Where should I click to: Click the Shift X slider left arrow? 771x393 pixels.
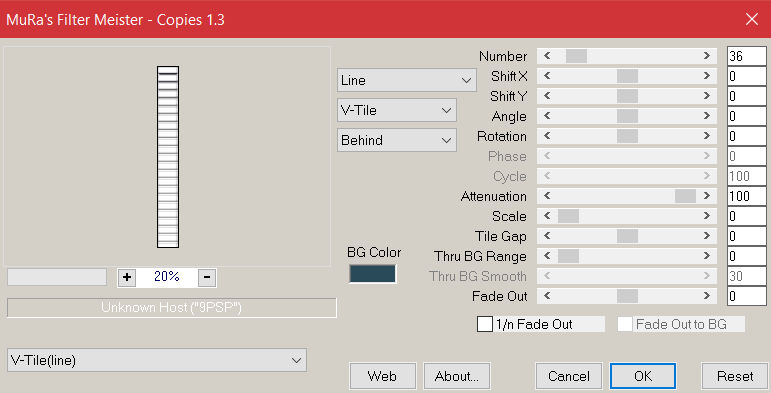coord(547,76)
